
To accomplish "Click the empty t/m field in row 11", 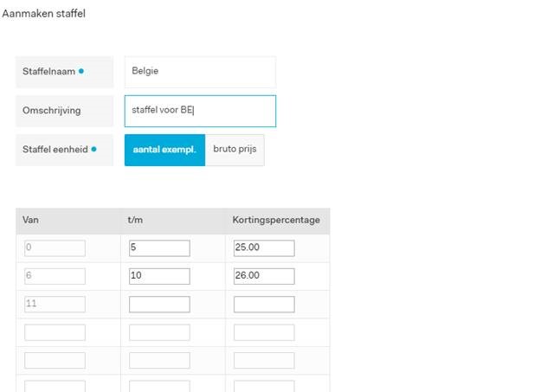I will (159, 304).
